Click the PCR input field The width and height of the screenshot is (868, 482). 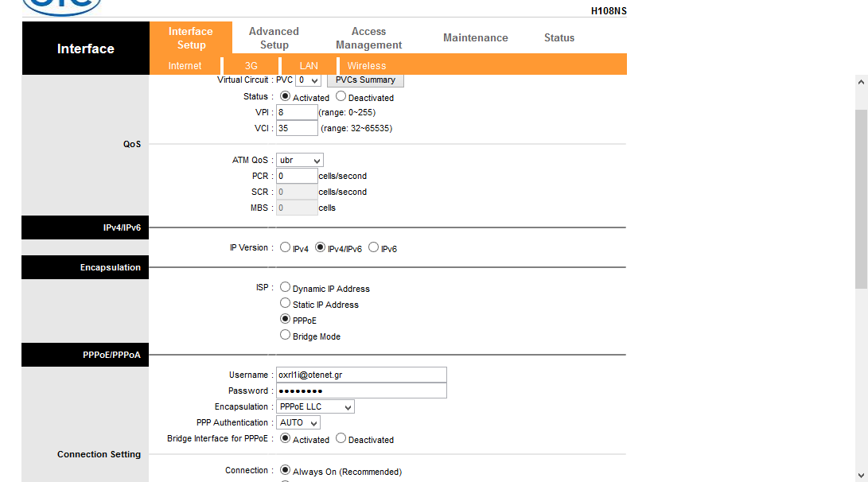tap(297, 176)
